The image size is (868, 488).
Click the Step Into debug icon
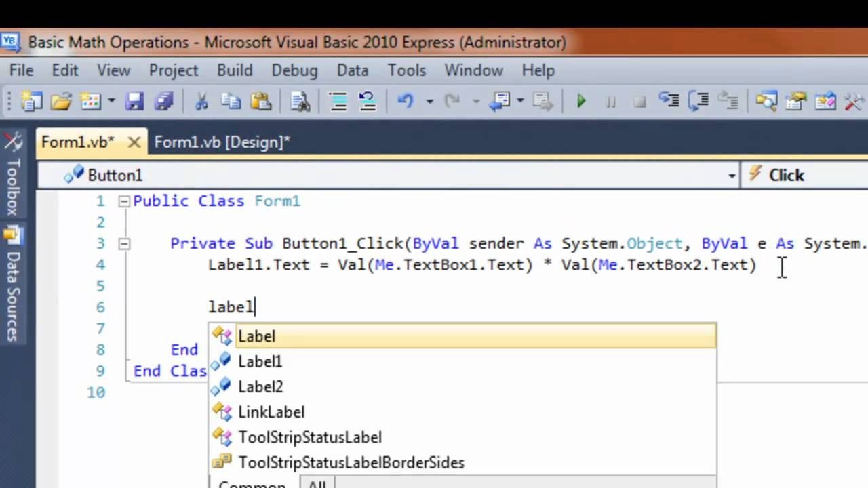(x=670, y=102)
